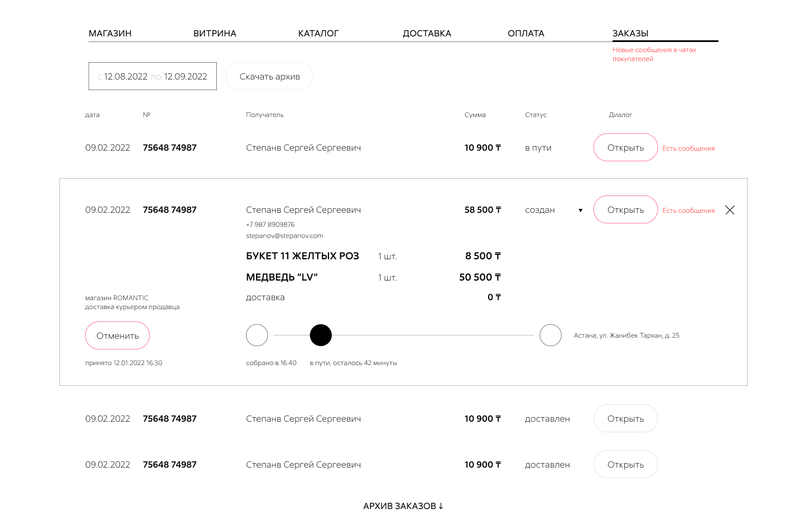Click the date range input field
The height and width of the screenshot is (532, 807).
tap(152, 76)
